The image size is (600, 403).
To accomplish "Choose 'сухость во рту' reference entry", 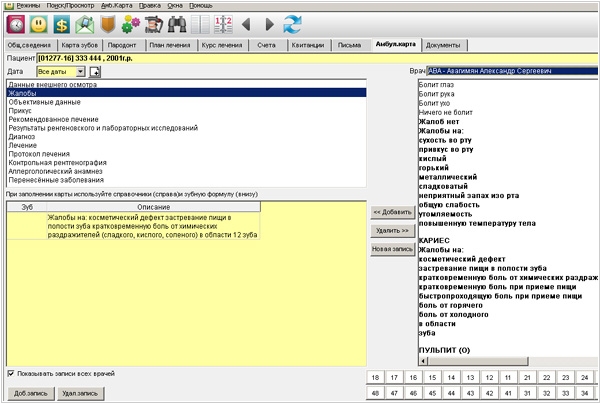I will (445, 140).
